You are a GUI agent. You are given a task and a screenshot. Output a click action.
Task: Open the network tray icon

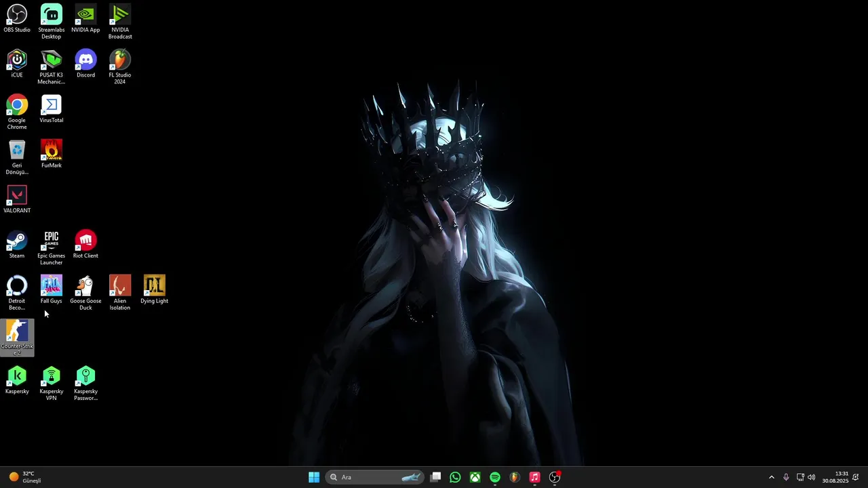[x=800, y=477]
